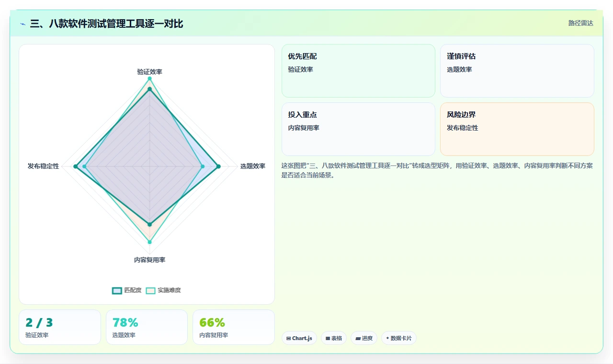Screen dimensions: 613x364
Task: Click the 2 / 3 stat value
Action: tap(39, 323)
